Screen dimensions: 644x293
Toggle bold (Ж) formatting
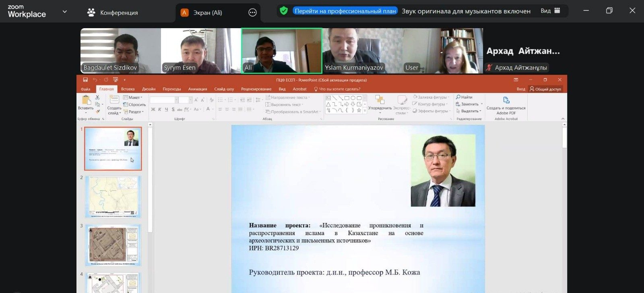click(x=153, y=109)
